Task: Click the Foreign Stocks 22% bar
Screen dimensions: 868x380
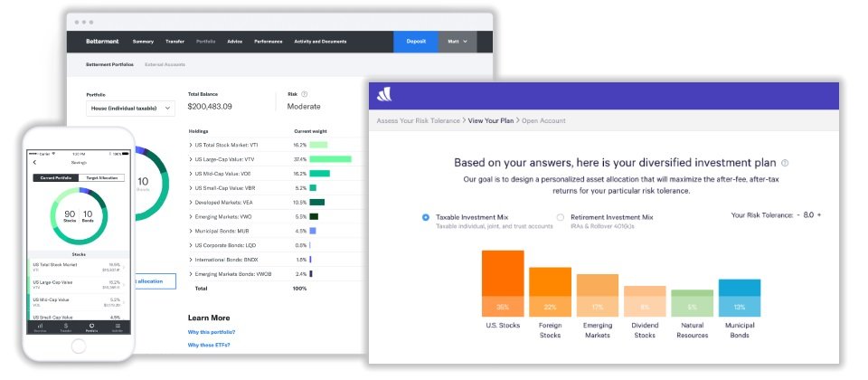Action: pos(551,292)
